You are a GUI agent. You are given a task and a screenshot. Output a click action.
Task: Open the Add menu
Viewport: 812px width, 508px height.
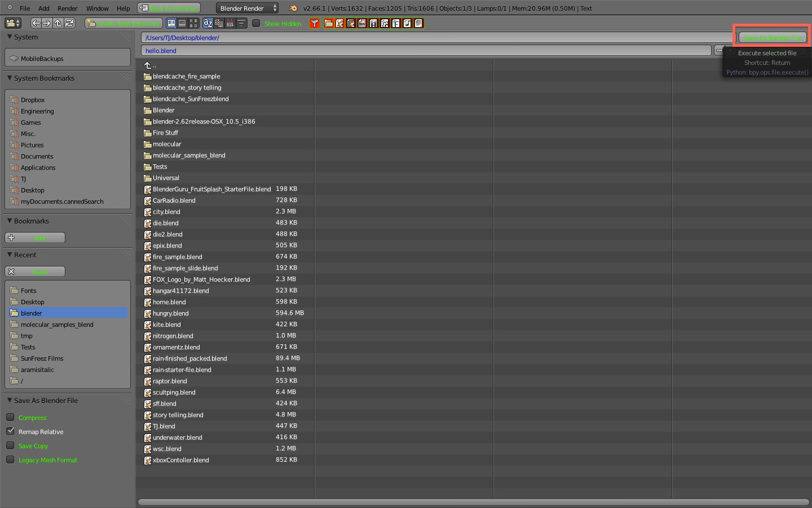tap(44, 8)
